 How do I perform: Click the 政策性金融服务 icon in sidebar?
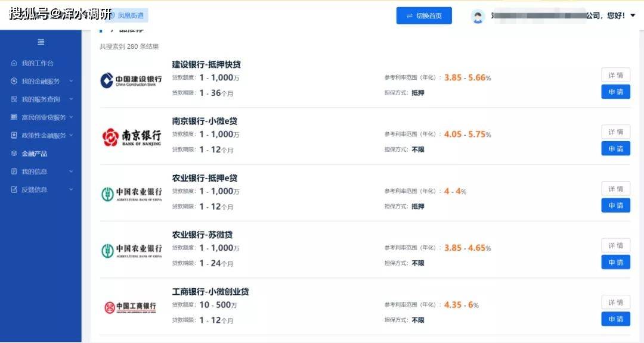14,135
